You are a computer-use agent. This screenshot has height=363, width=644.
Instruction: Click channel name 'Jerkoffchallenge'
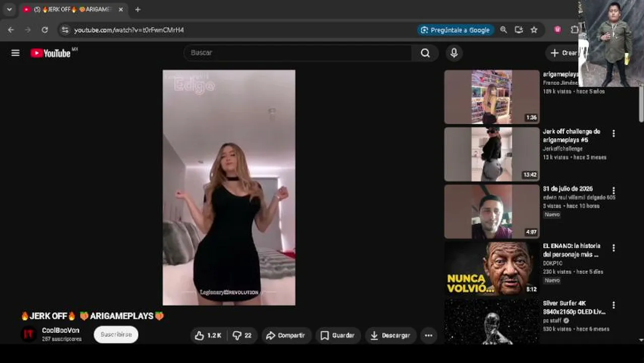point(562,149)
